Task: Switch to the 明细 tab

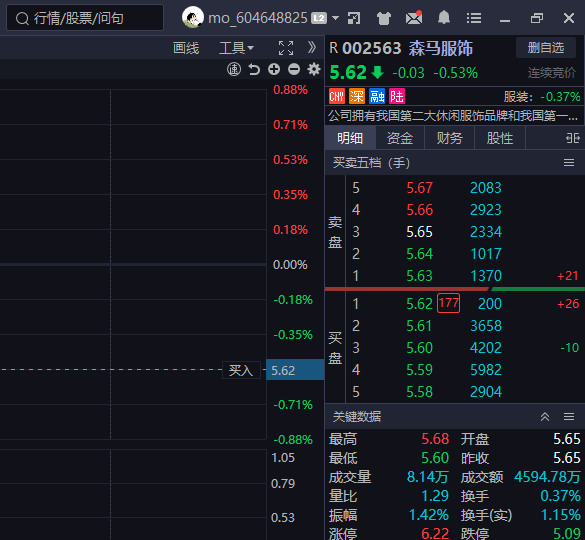Action: 350,138
